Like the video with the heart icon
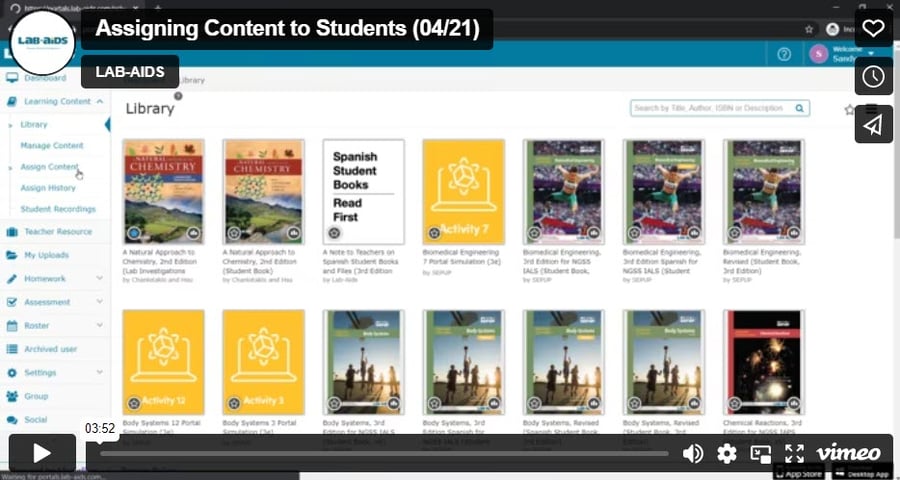 pyautogui.click(x=873, y=28)
